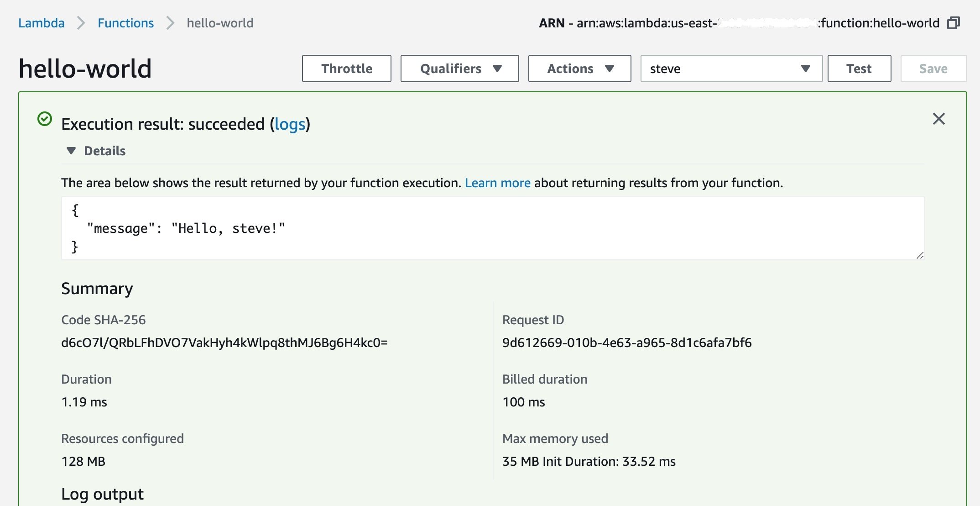Close the execution result panel
This screenshot has width=980, height=506.
(x=938, y=119)
